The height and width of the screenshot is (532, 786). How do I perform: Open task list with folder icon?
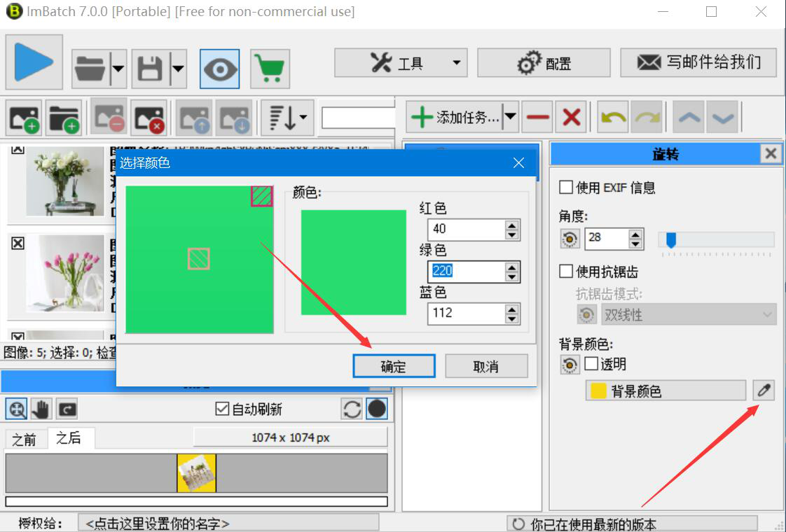90,68
